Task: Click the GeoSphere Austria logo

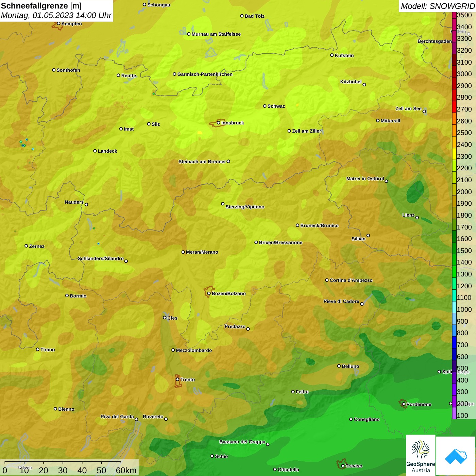Action: pyautogui.click(x=421, y=455)
